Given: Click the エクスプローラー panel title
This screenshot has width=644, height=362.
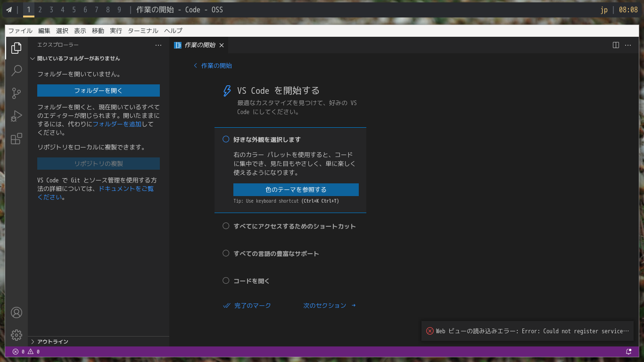Looking at the screenshot, I should 58,45.
